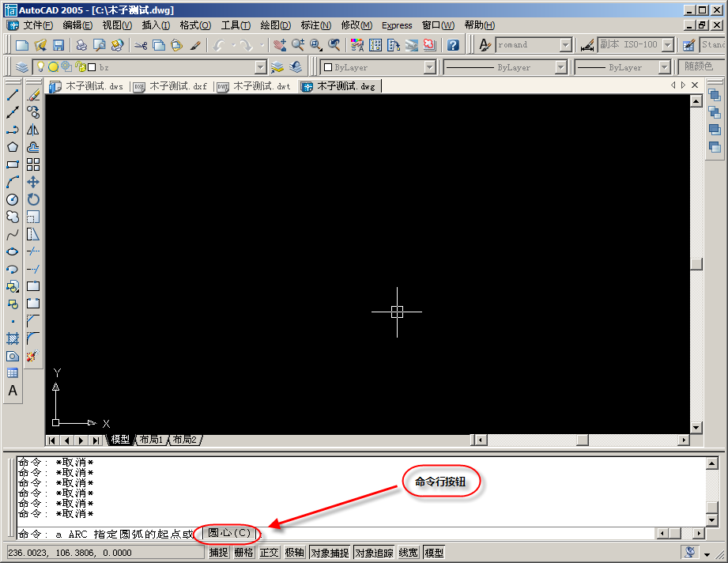Open the romand text style dropdown
The width and height of the screenshot is (728, 563).
[565, 45]
